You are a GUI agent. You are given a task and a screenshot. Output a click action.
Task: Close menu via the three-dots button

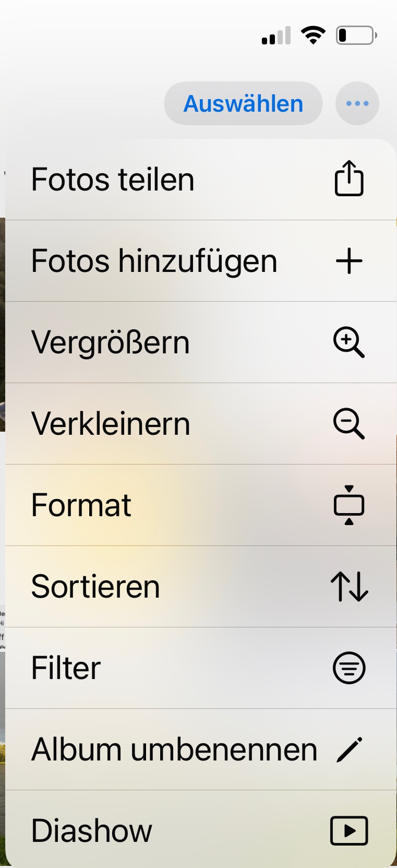(357, 103)
